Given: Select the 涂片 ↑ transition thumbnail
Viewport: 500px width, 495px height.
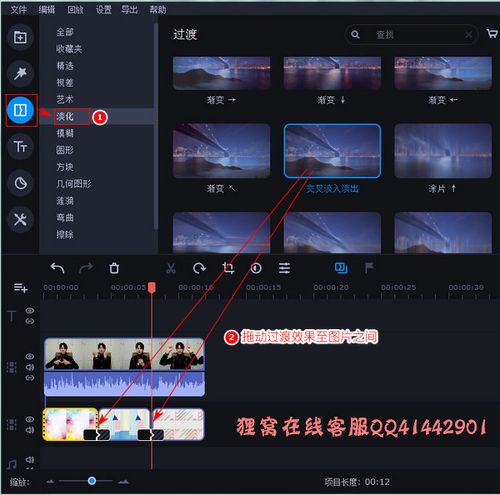Looking at the screenshot, I should [443, 151].
